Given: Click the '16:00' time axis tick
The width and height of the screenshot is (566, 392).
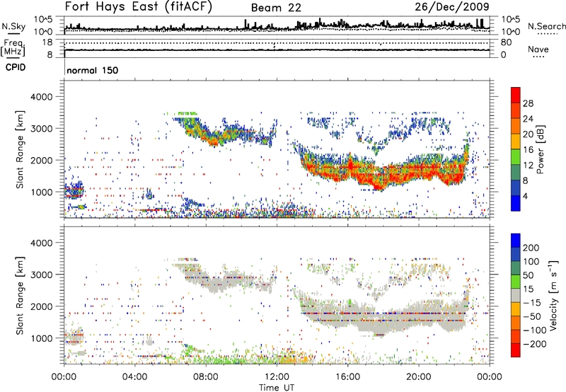Looking at the screenshot, I should point(347,376).
